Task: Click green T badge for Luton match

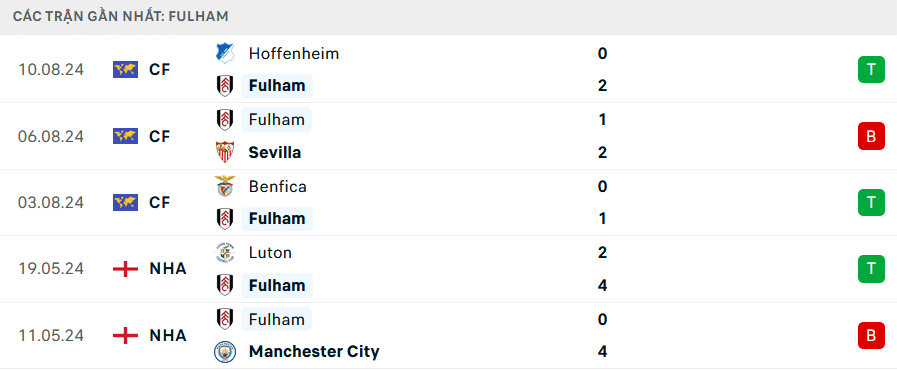Action: (x=871, y=269)
